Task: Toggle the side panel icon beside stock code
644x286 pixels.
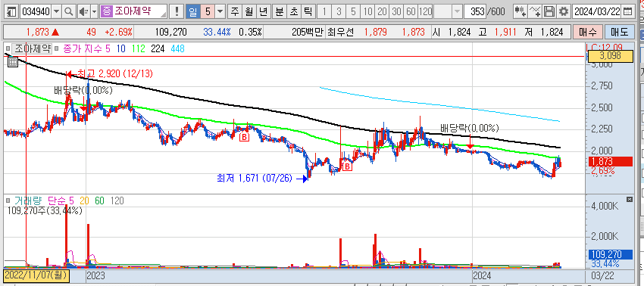Action: (12, 11)
